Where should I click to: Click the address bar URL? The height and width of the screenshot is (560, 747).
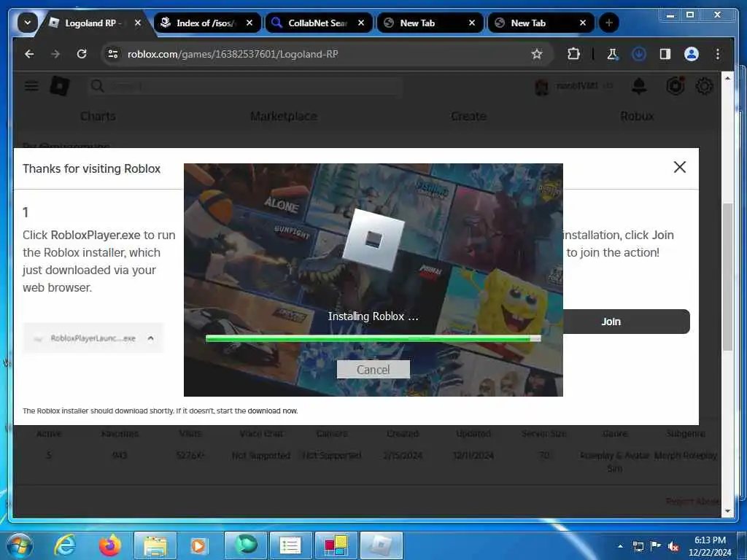click(233, 54)
